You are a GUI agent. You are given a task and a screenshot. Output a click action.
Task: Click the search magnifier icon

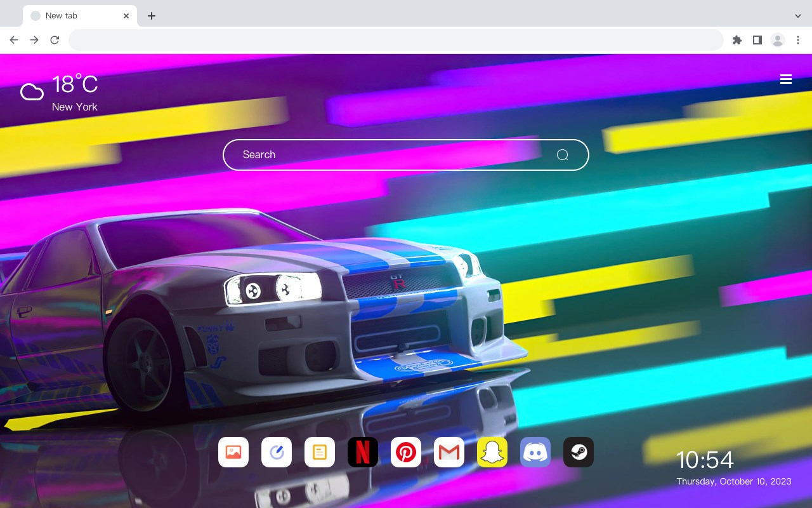pyautogui.click(x=562, y=155)
